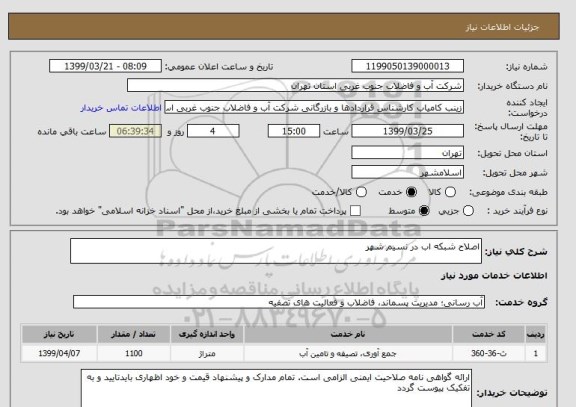This screenshot has width=576, height=407.
Task: Select the کالا radio button
Action: [450, 192]
